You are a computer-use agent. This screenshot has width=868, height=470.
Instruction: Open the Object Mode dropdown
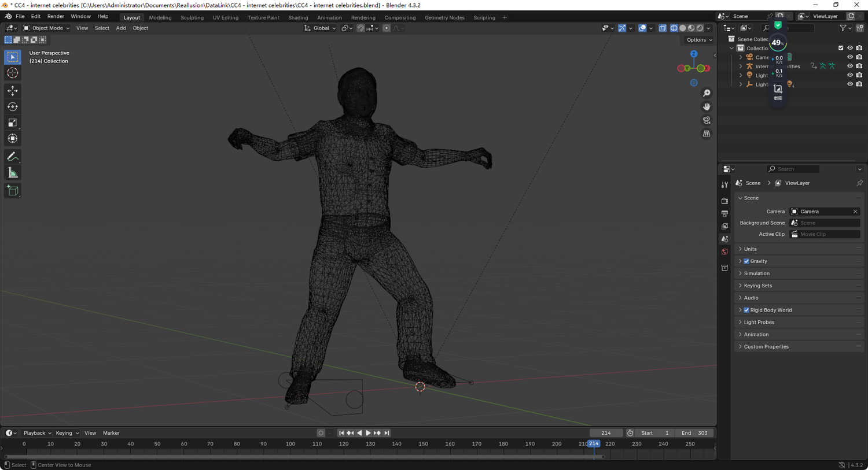[x=46, y=28]
